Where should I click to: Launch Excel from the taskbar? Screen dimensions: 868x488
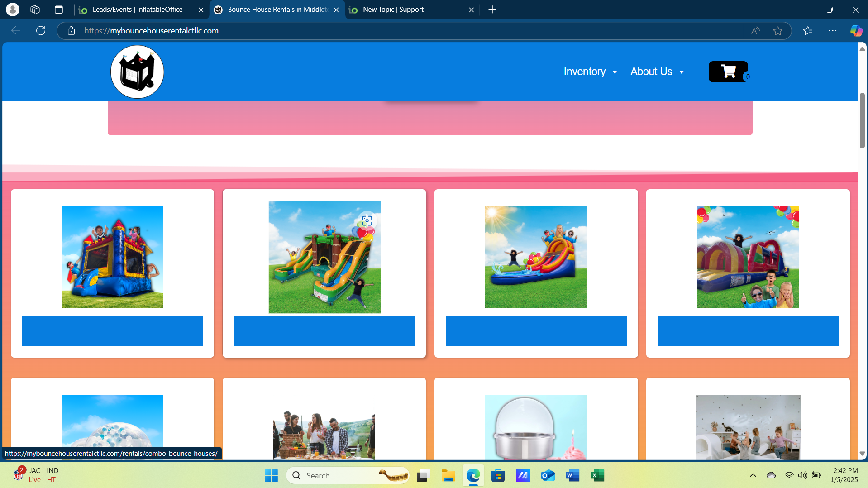597,475
